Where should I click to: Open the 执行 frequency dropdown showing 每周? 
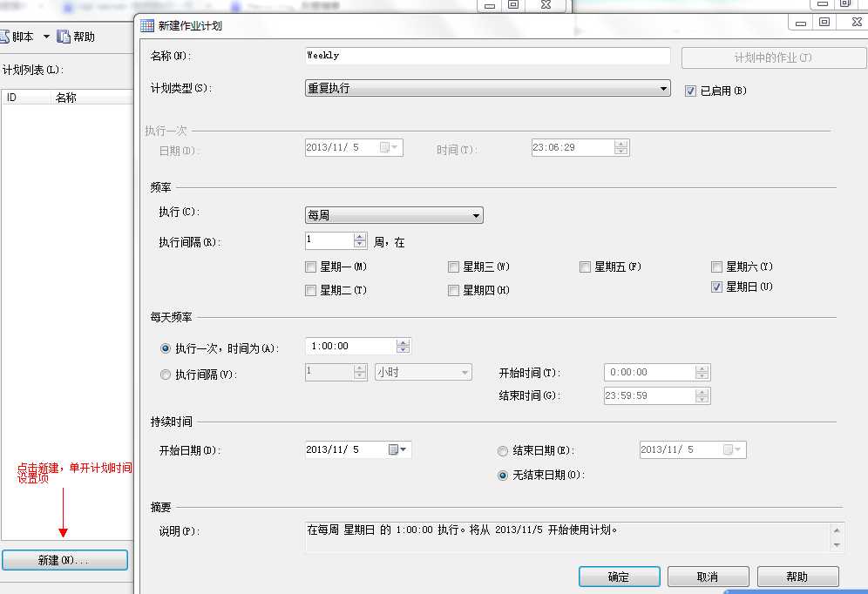pos(394,215)
